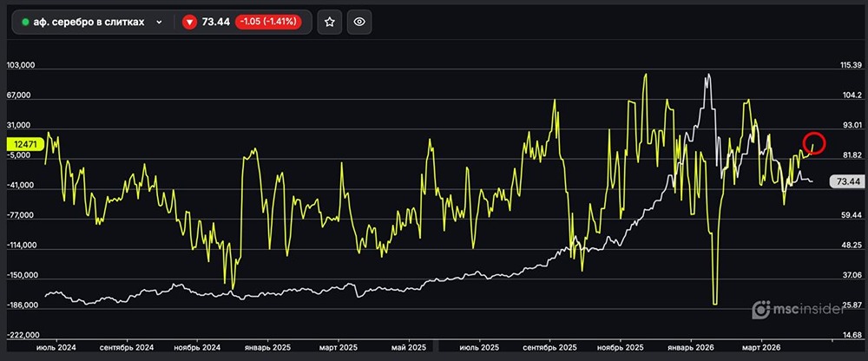
Task: Click the green status dot beside instrument name
Action: click(26, 23)
